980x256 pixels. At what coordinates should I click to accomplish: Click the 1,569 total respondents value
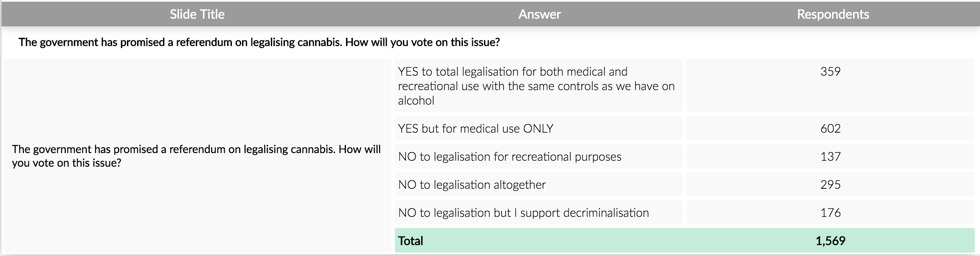pos(830,241)
